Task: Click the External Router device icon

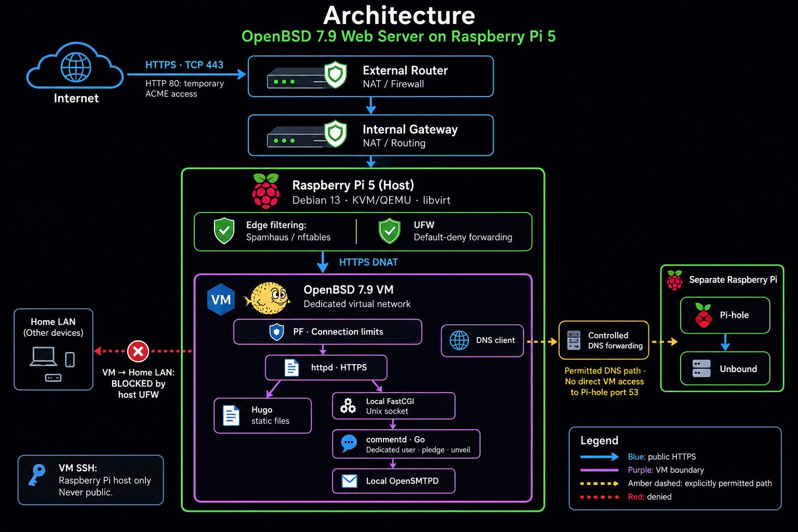Action: coord(307,76)
